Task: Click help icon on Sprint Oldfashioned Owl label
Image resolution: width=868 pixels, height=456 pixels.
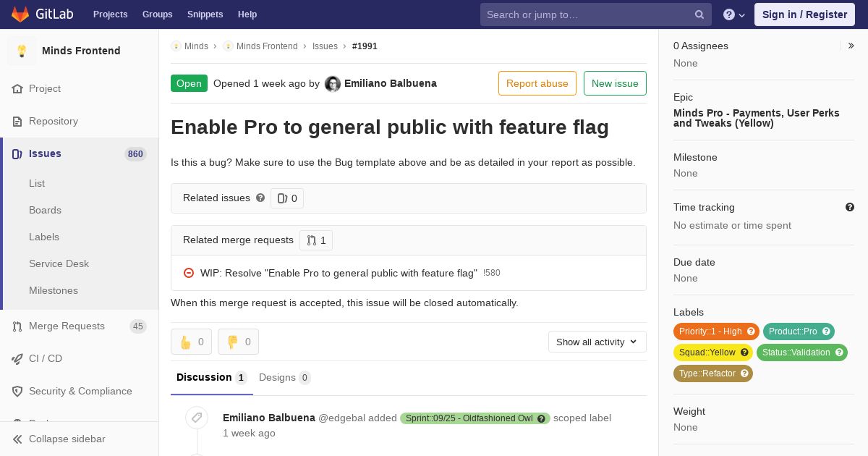Action: (x=541, y=418)
